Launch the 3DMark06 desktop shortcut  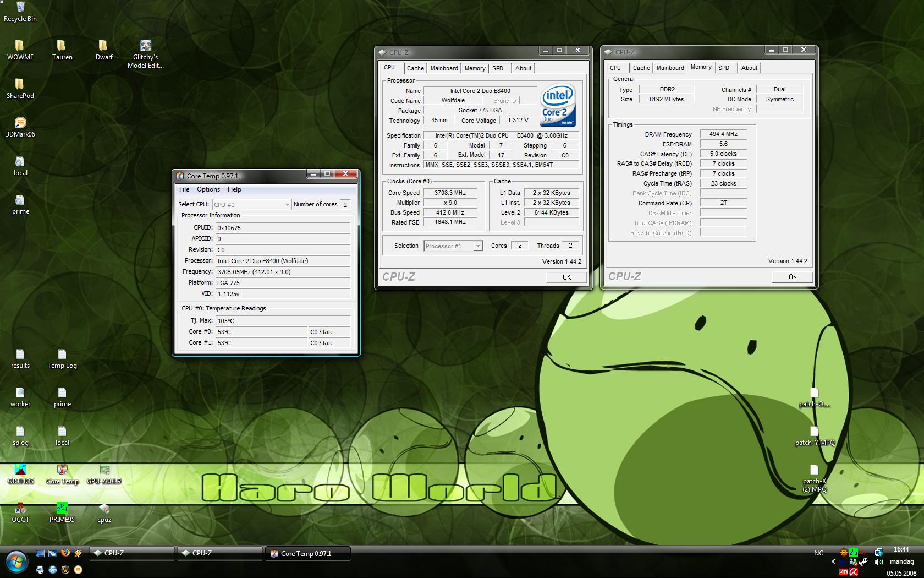click(20, 127)
